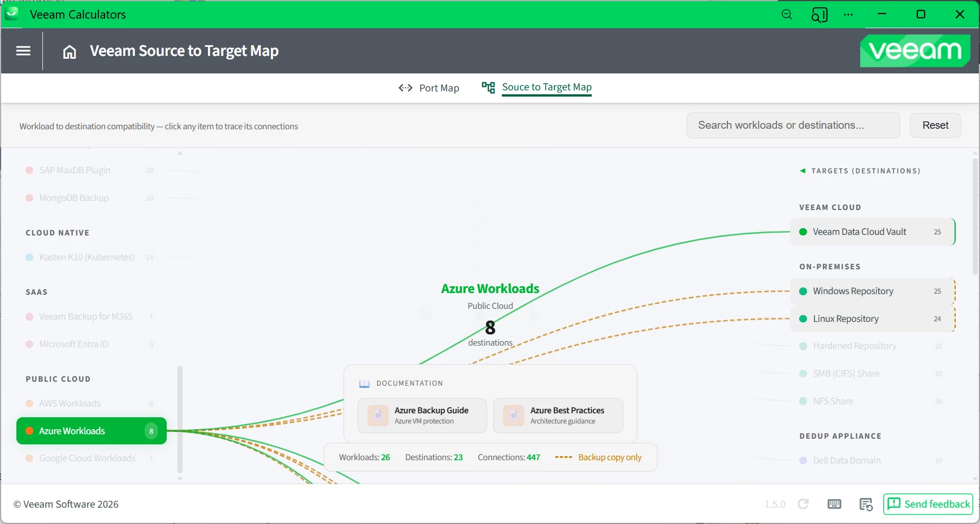The image size is (980, 524).
Task: Click the Documentation book icon
Action: [x=365, y=383]
